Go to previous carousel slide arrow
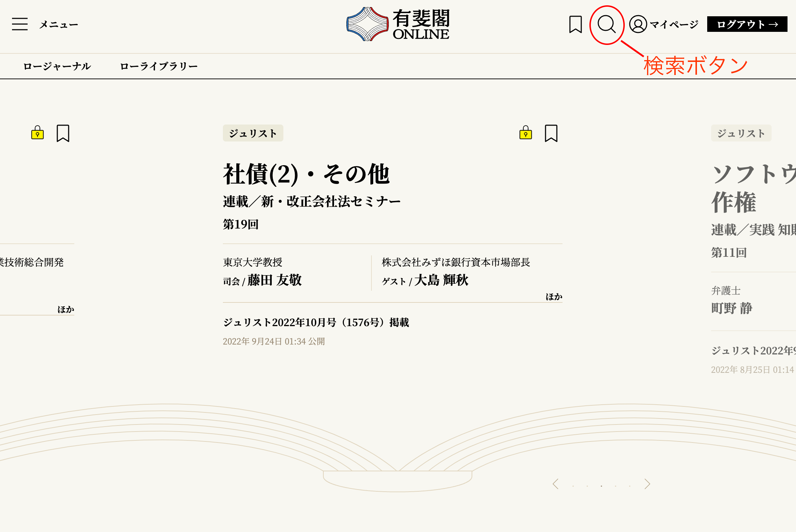 tap(556, 484)
